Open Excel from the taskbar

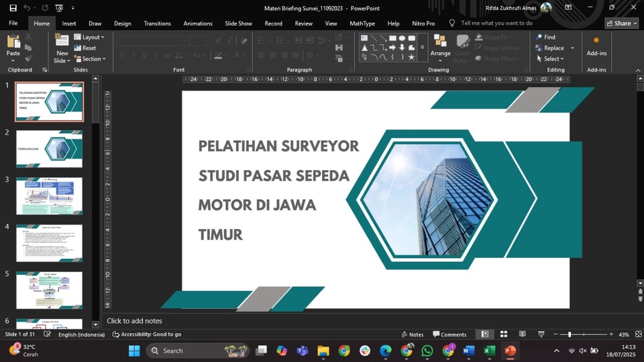489,351
